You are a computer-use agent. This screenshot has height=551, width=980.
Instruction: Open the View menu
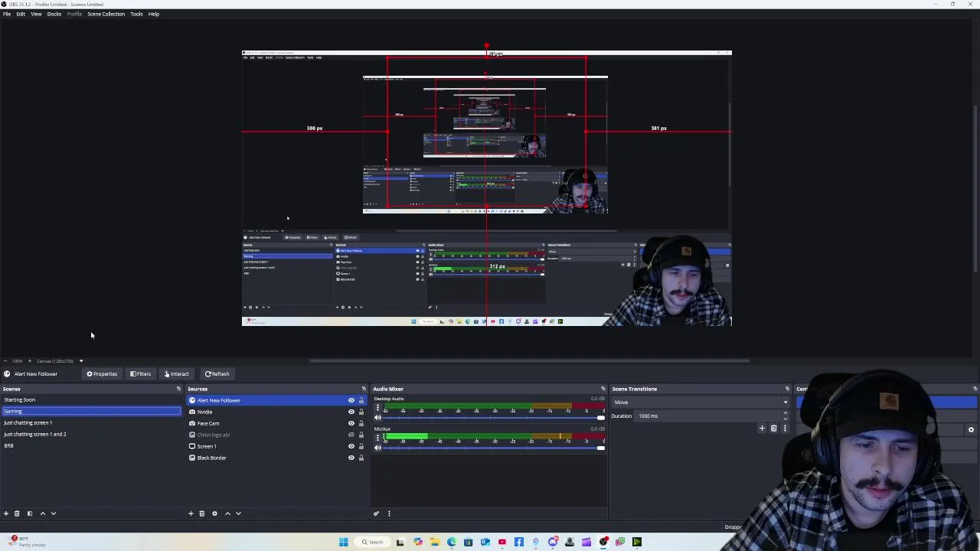point(36,14)
